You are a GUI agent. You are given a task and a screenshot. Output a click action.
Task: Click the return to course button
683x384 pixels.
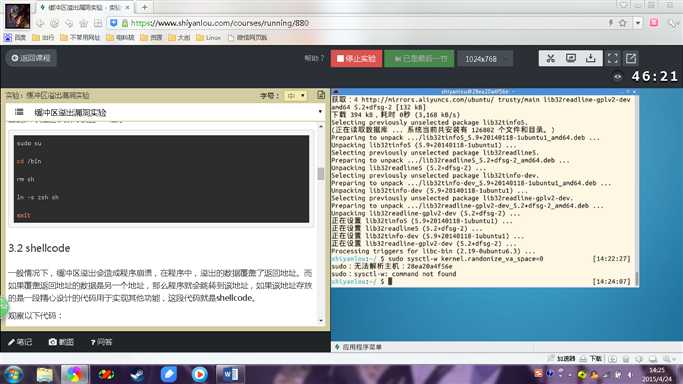[x=31, y=58]
